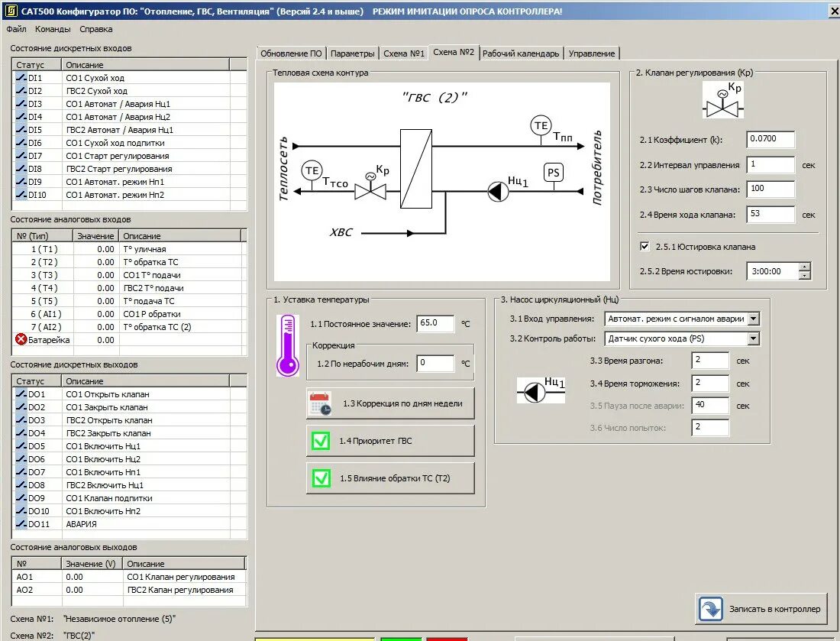The height and width of the screenshot is (641, 840).
Task: Click the Нц1 pump symbol in diagram
Action: coord(498,191)
